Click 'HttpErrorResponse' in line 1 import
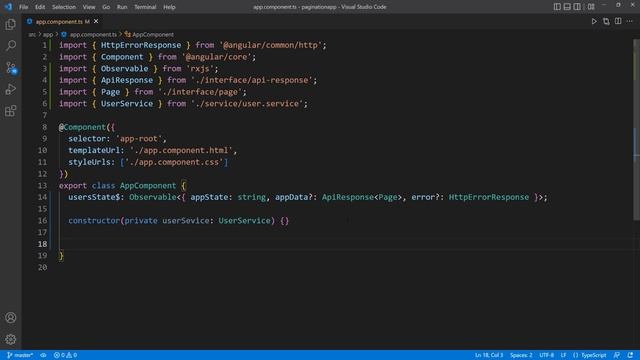 141,45
